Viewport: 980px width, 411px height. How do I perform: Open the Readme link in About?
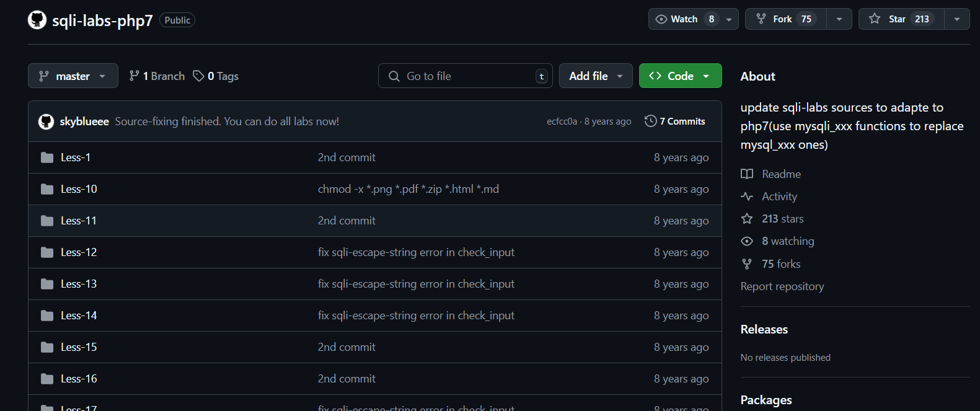[x=771, y=174]
